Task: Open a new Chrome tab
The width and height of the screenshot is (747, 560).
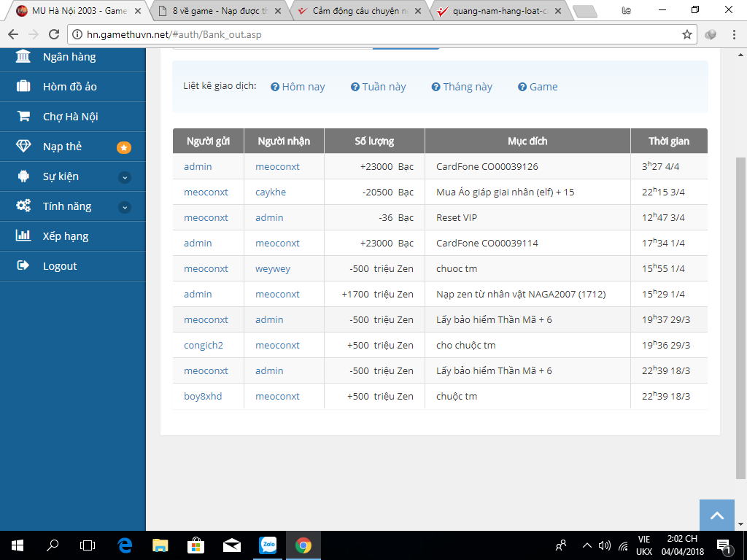Action: coord(584,11)
